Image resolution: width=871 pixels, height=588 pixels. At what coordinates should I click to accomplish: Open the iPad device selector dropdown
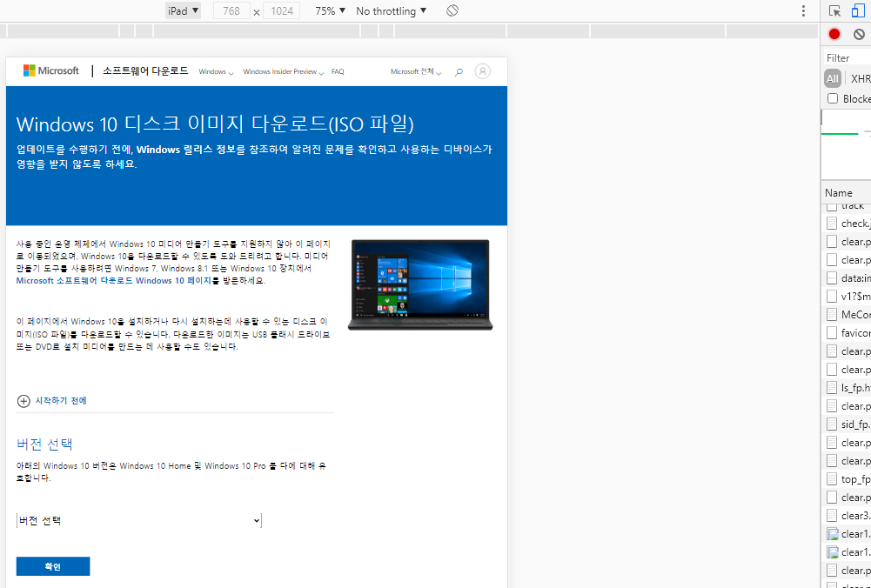(183, 10)
